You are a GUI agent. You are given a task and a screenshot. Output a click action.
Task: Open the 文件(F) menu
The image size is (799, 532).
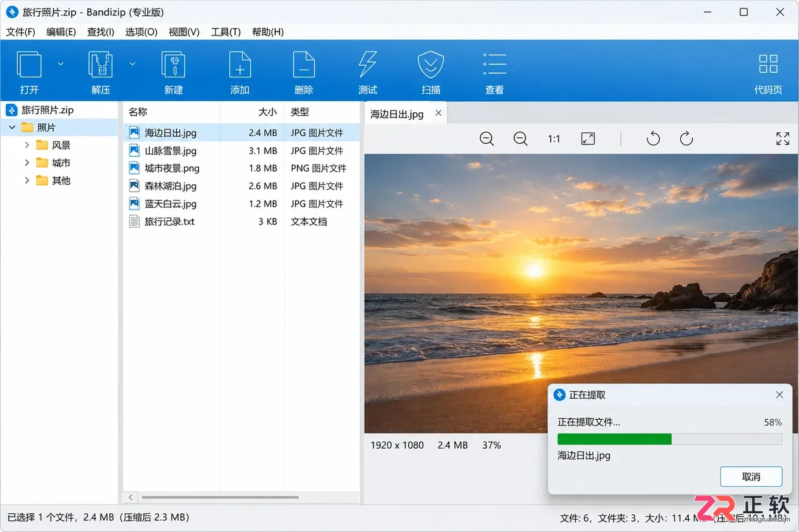(21, 32)
